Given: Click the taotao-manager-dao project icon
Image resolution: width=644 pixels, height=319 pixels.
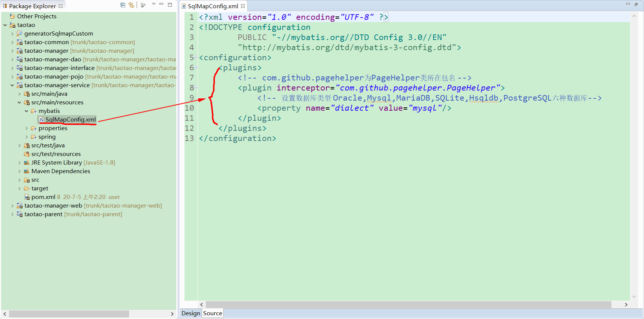Looking at the screenshot, I should 19,59.
